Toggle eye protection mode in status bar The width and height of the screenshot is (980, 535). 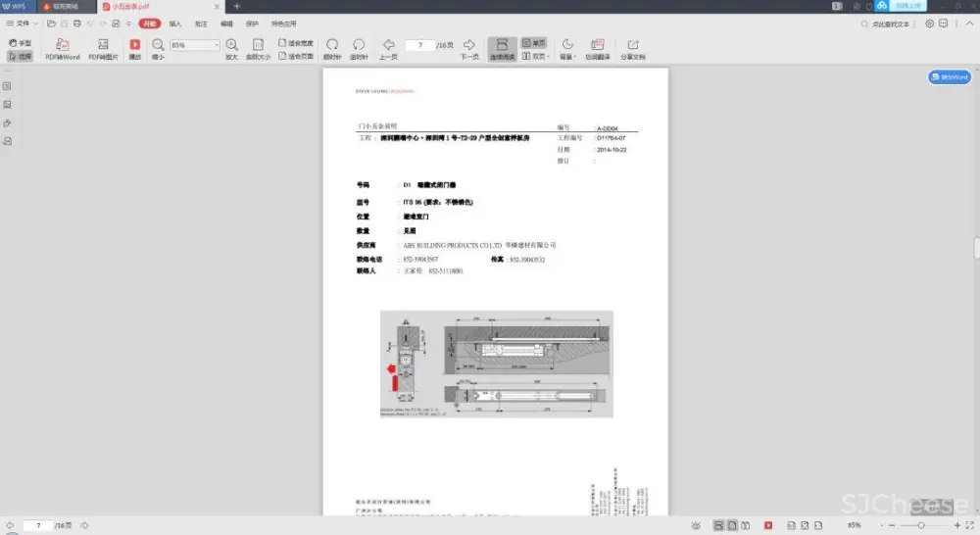click(696, 525)
